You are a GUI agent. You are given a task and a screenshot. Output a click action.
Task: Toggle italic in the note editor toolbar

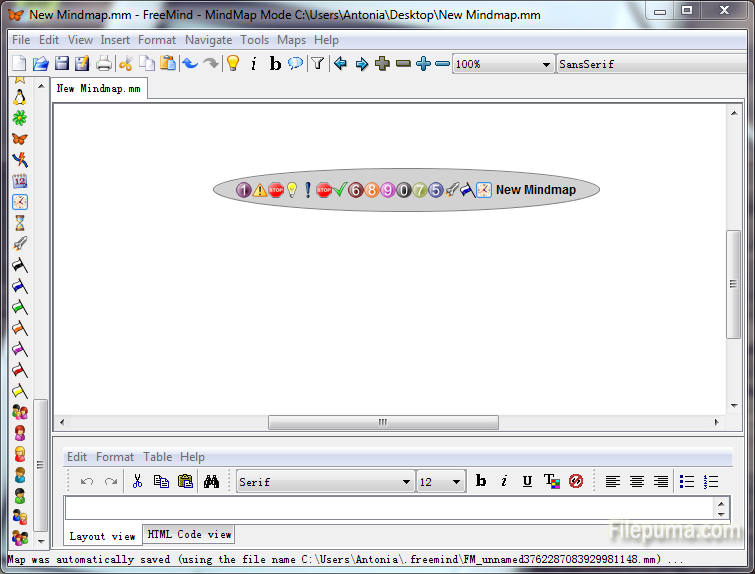(504, 482)
